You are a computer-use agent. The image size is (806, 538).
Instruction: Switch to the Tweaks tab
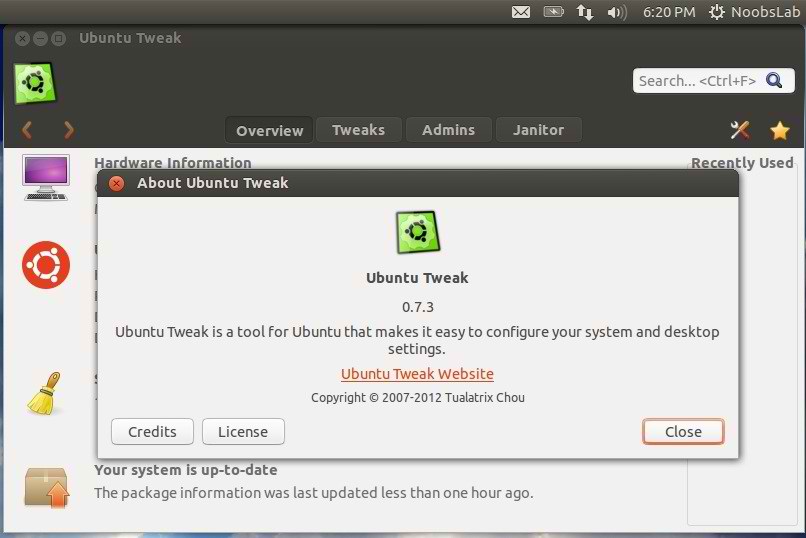358,129
